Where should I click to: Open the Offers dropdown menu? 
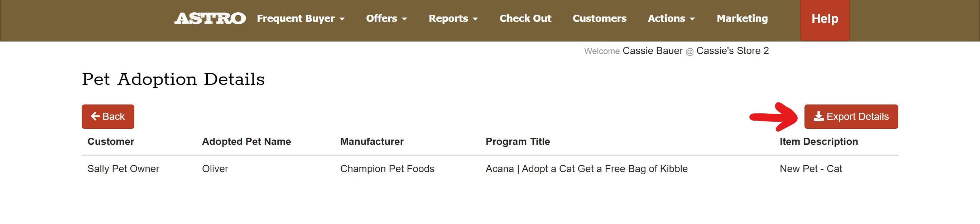386,18
